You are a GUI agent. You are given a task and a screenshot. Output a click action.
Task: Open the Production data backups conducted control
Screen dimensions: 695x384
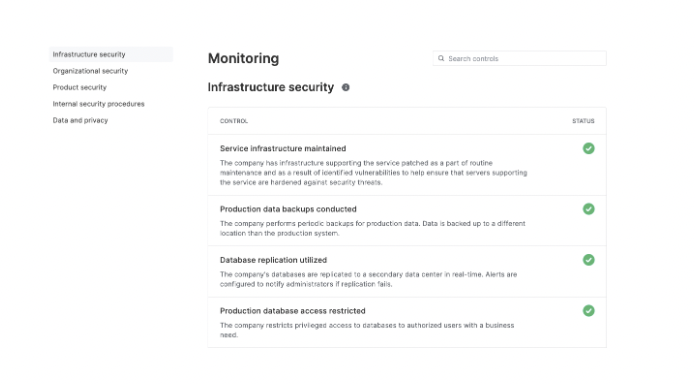pos(288,209)
